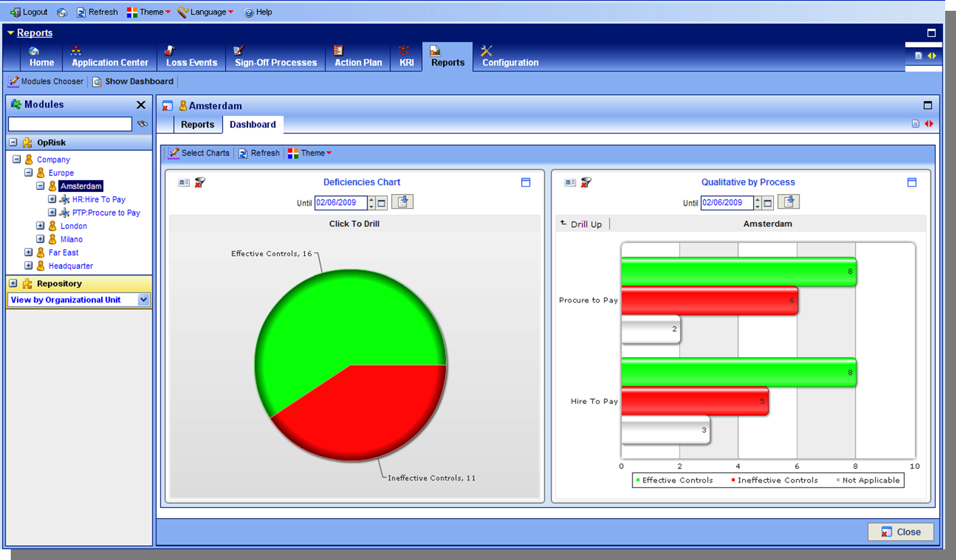Click the Close button at bottom right
Screen dimensions: 956x560
(x=901, y=532)
